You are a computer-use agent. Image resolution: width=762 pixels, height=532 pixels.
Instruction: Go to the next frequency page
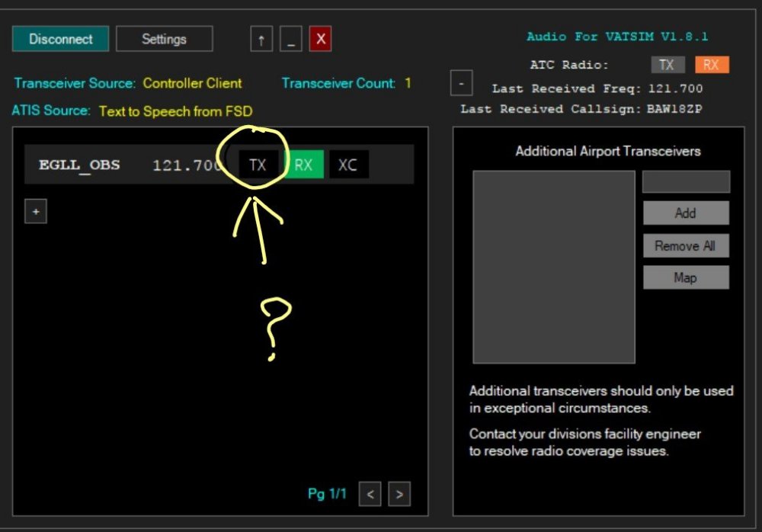point(399,494)
